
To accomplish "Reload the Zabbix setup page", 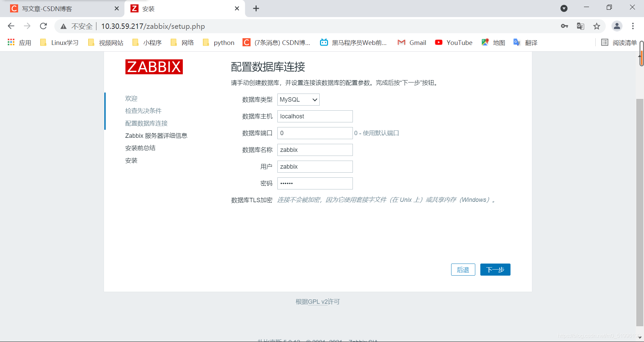I will (43, 26).
